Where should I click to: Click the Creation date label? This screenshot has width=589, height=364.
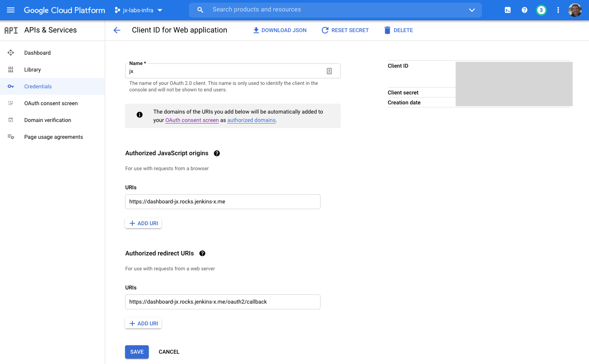(404, 102)
